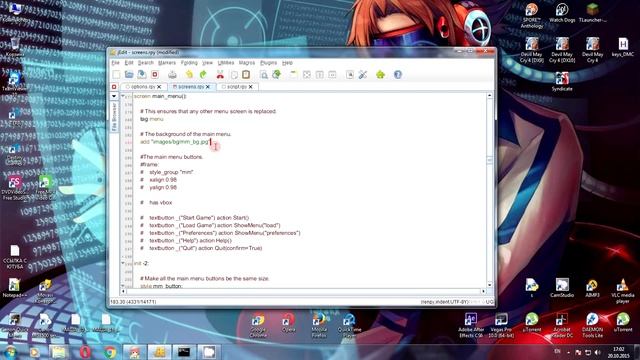Image resolution: width=640 pixels, height=360 pixels.
Task: Click the Unsplit view toolbar icon
Action: 307,75
